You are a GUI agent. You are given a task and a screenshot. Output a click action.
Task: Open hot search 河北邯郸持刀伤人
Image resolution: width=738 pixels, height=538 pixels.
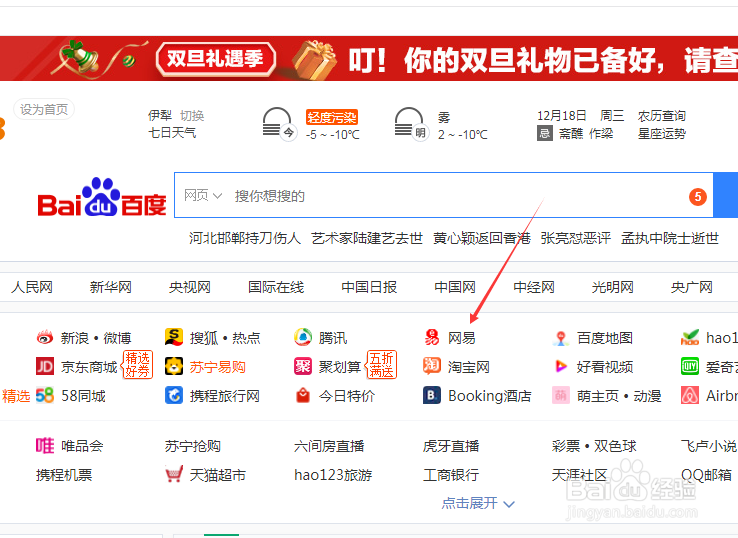pyautogui.click(x=245, y=238)
